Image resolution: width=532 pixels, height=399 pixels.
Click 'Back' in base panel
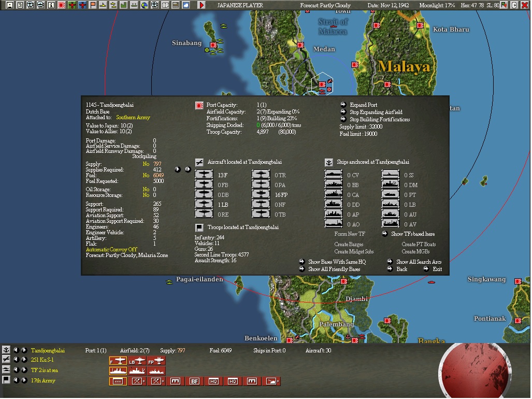(x=401, y=269)
